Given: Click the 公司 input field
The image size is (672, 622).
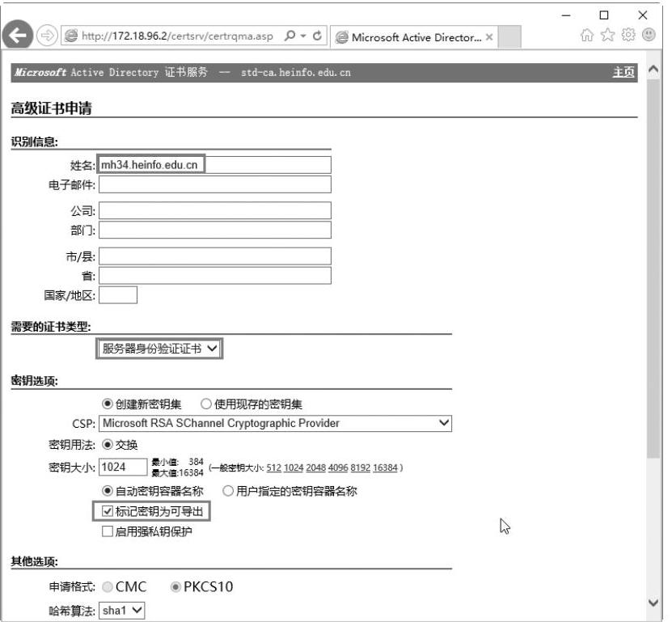Looking at the screenshot, I should click(215, 211).
